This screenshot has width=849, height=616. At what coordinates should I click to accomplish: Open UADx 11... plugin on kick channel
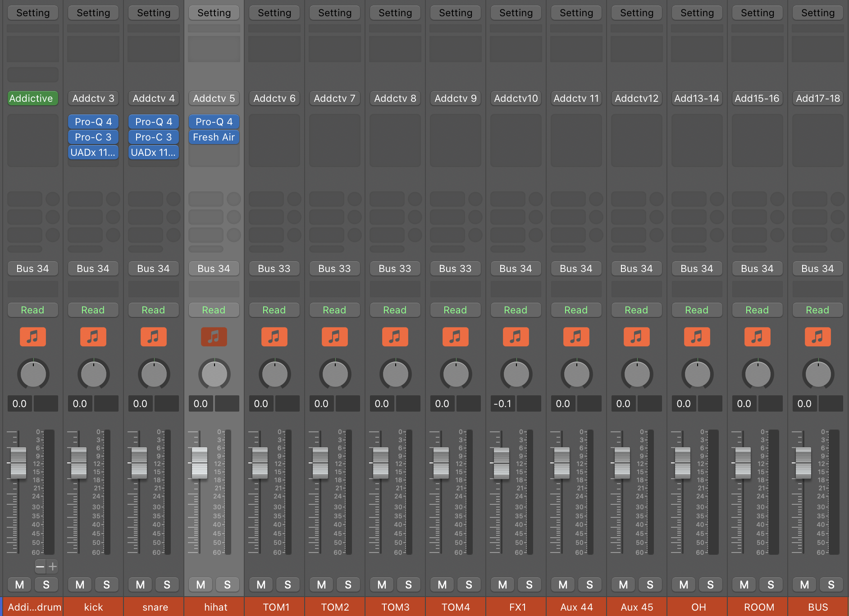click(93, 152)
